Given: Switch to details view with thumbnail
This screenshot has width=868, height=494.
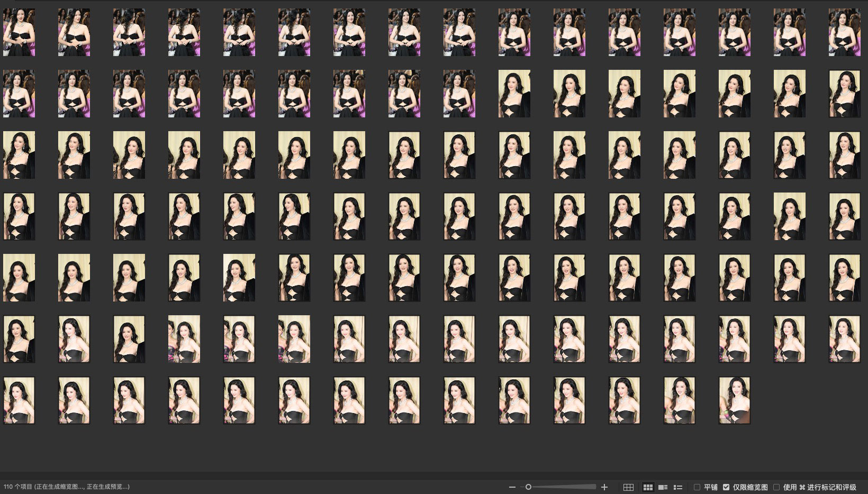Looking at the screenshot, I should (x=663, y=487).
